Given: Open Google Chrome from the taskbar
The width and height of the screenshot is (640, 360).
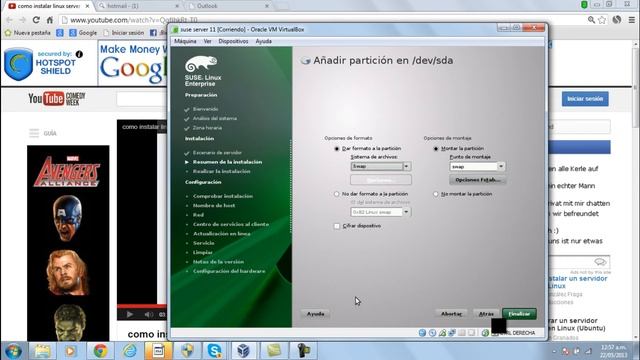Looking at the screenshot, I should pyautogui.click(x=100, y=351).
